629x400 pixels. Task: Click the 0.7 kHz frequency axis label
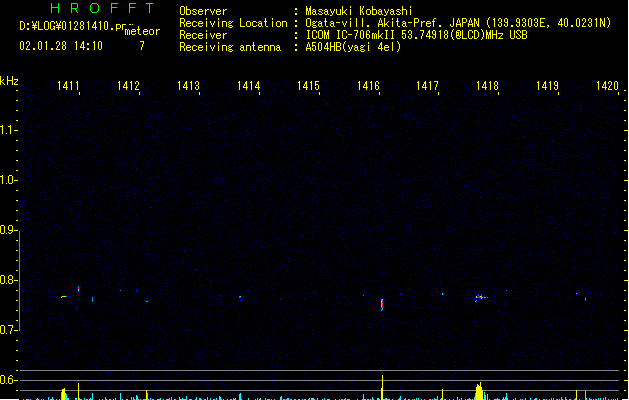8,330
